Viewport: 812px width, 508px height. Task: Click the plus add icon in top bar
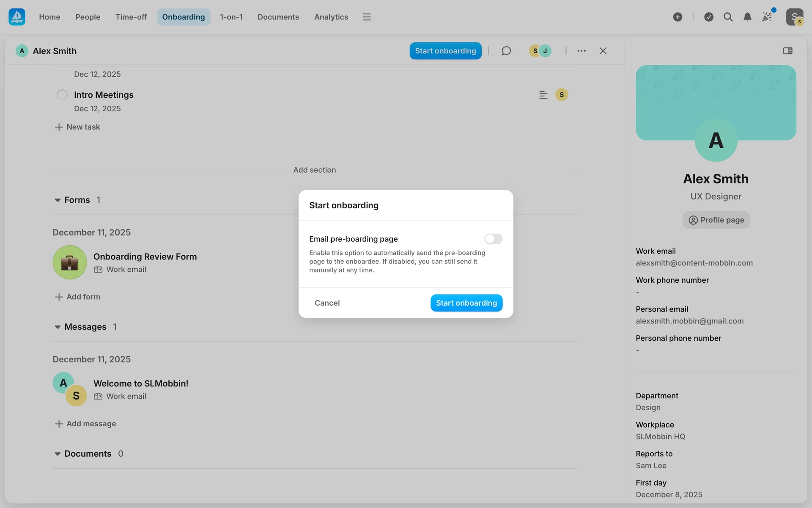(x=678, y=17)
